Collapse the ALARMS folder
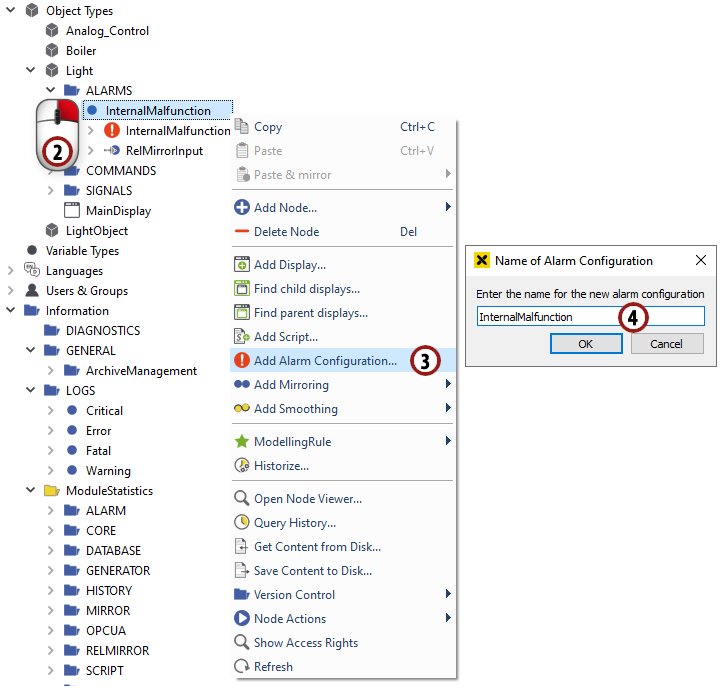Screen dimensions: 728x688 coord(51,91)
